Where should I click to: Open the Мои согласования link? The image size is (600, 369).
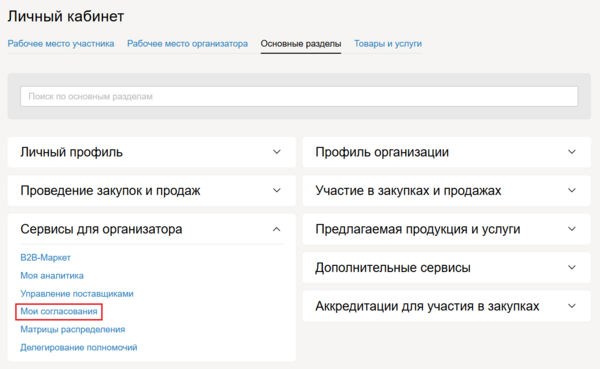(59, 312)
